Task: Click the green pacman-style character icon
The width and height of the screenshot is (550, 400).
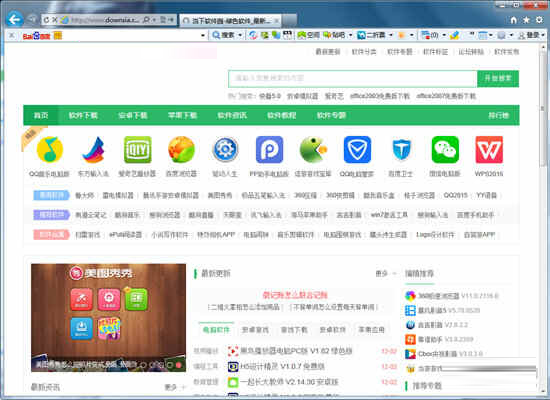Action: 313,150
